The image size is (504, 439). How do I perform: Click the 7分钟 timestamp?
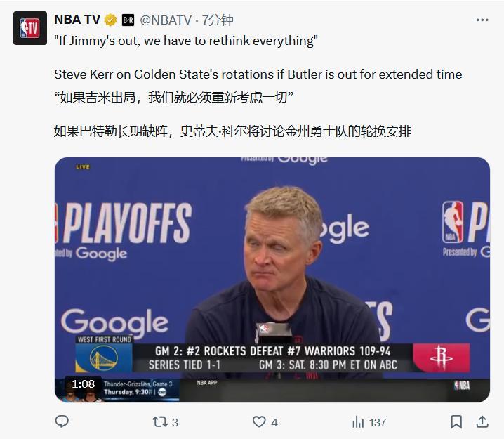[x=218, y=20]
